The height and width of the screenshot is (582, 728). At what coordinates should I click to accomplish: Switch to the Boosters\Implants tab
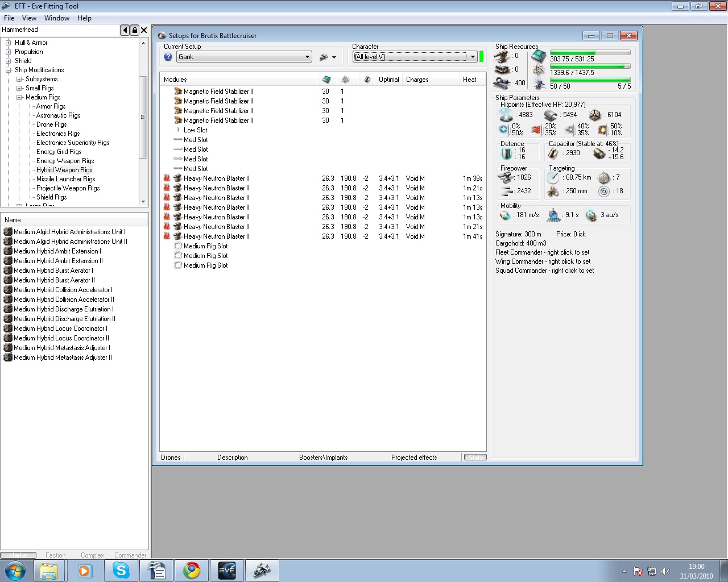[323, 458]
